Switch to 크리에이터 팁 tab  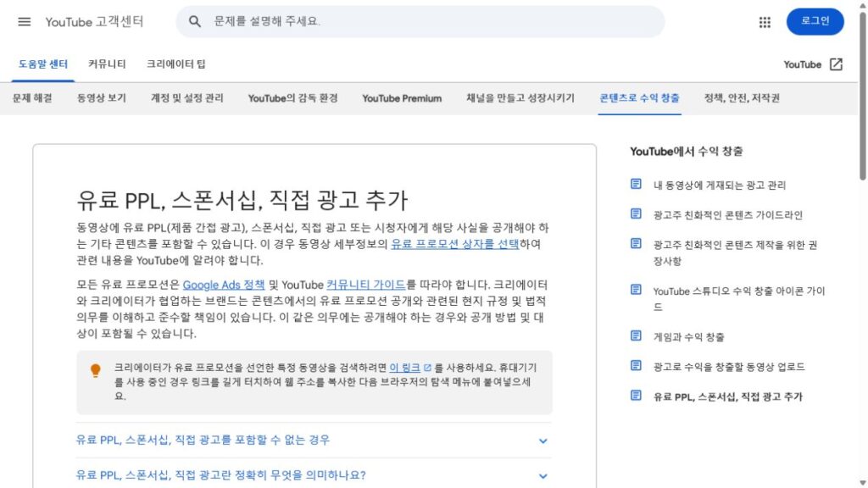(x=176, y=64)
